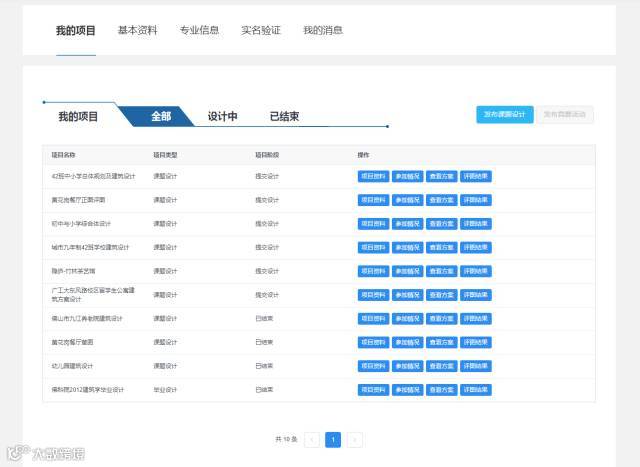This screenshot has height=467, width=640.
Task: Open 项目资料 for 佛山市九江养老院建筑设计
Action: [x=373, y=318]
